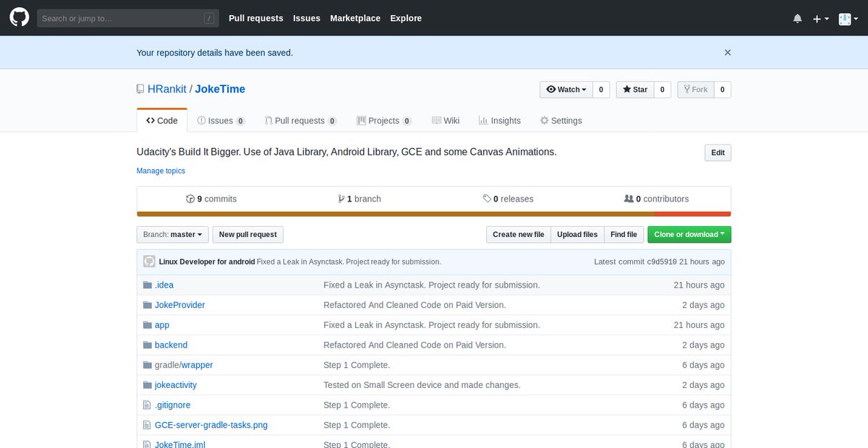This screenshot has height=448, width=868.
Task: Open the .idea folder
Action: click(x=164, y=285)
